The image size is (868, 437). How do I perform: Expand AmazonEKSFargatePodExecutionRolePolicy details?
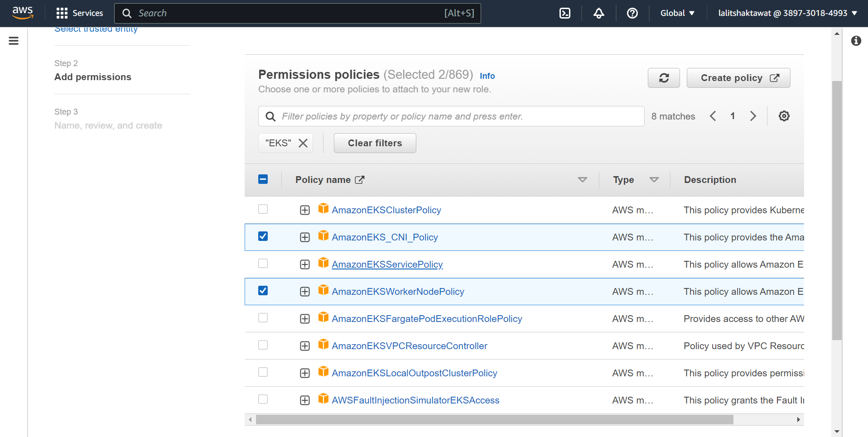(305, 319)
